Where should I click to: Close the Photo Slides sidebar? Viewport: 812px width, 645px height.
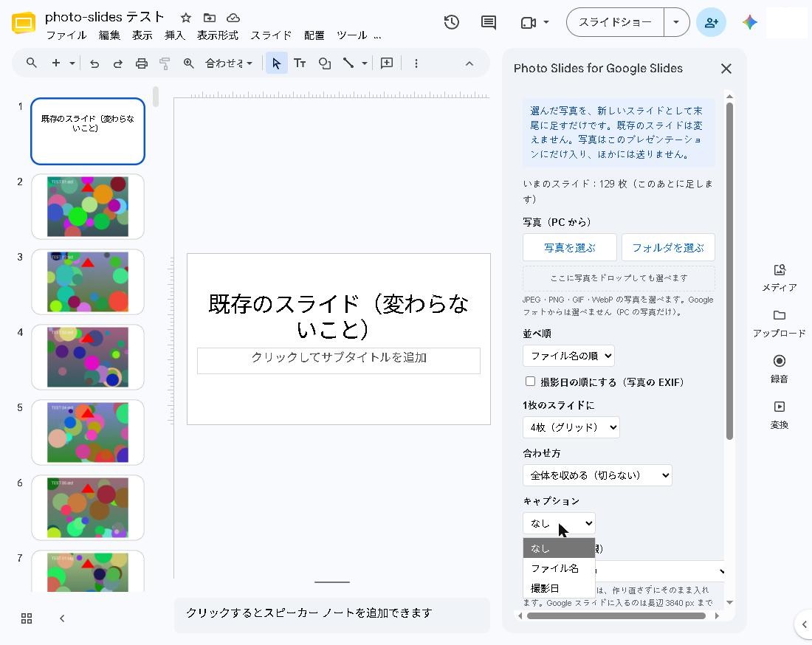click(x=726, y=69)
